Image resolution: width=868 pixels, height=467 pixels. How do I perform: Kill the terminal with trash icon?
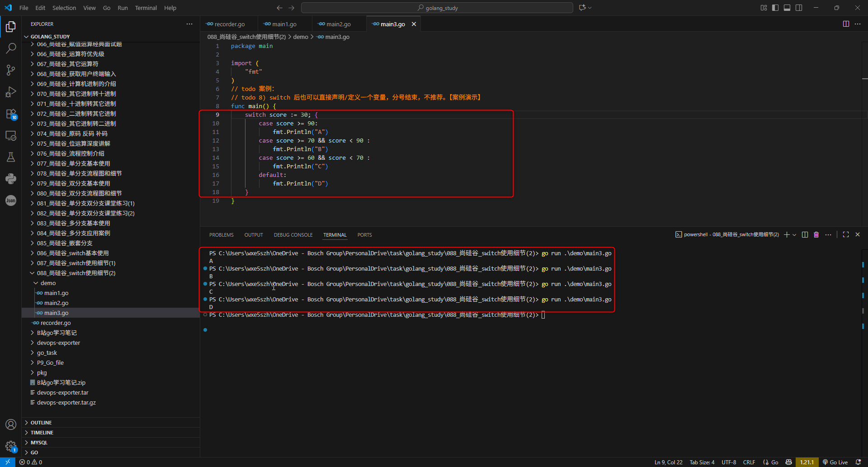click(816, 234)
